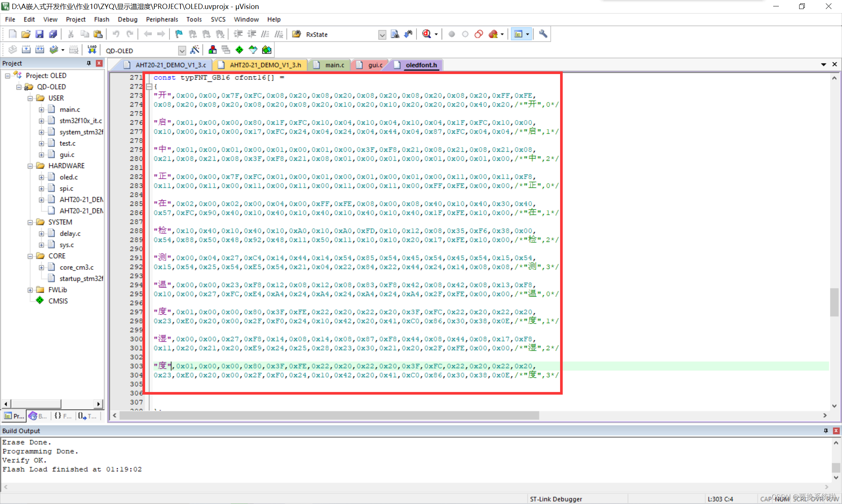Open the Flash menu
Image resolution: width=842 pixels, height=504 pixels.
click(x=101, y=19)
